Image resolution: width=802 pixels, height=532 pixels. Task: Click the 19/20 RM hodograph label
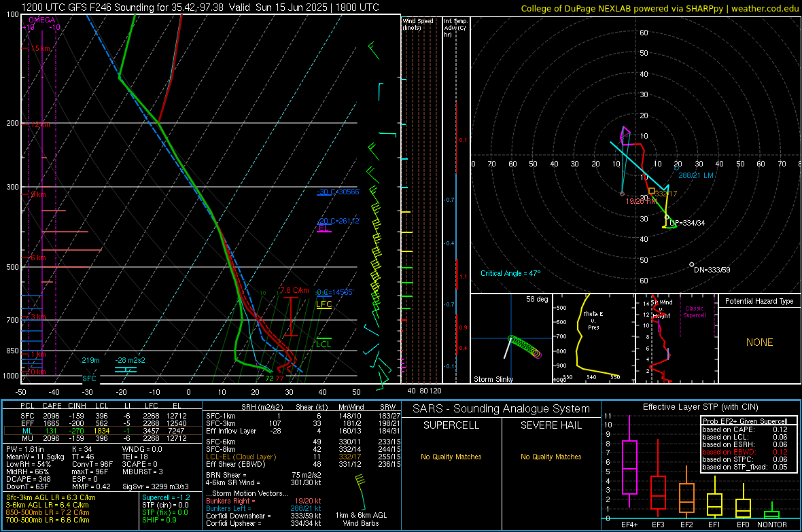[641, 201]
